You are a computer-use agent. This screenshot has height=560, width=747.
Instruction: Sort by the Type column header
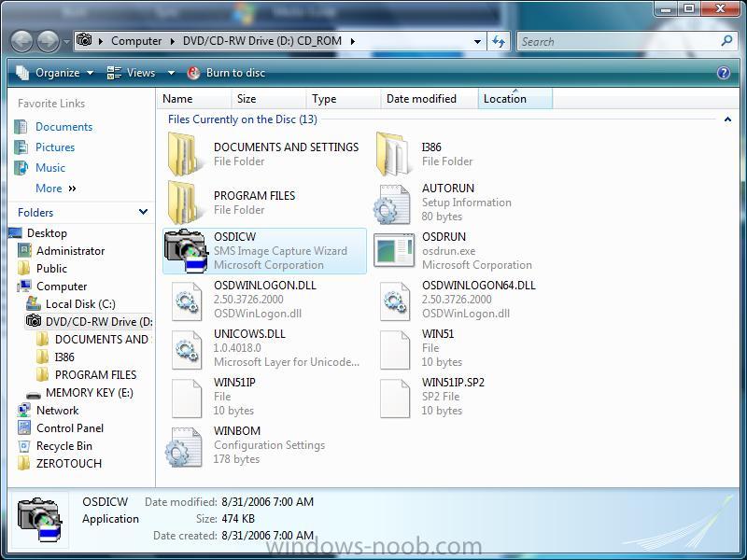click(x=343, y=99)
